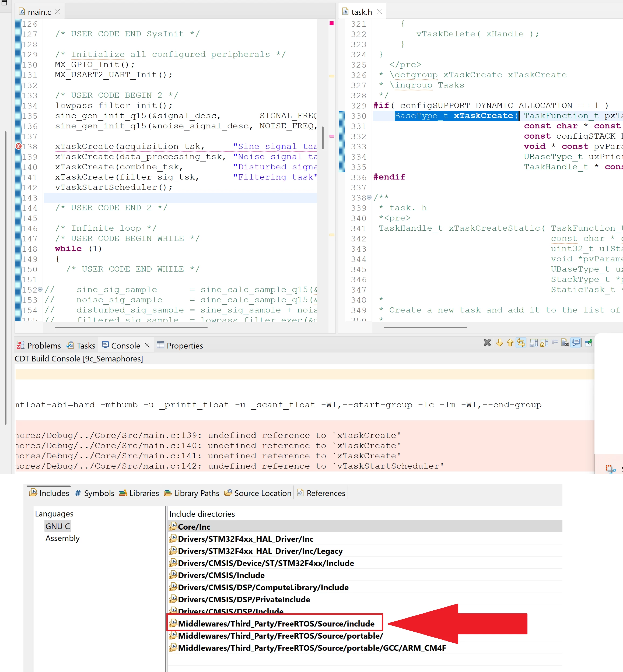Screen dimensions: 623x672
Task: Click the Problems tab icon
Action: 20,345
